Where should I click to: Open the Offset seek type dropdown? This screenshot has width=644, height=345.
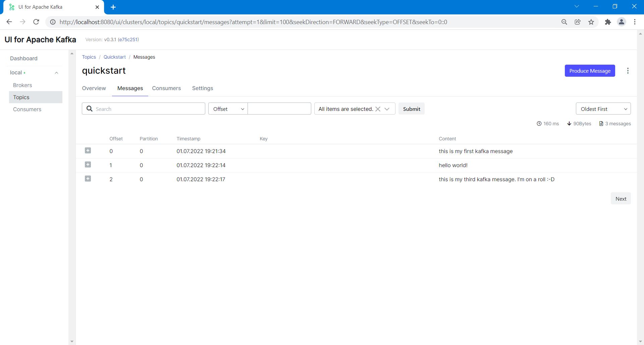coord(228,109)
